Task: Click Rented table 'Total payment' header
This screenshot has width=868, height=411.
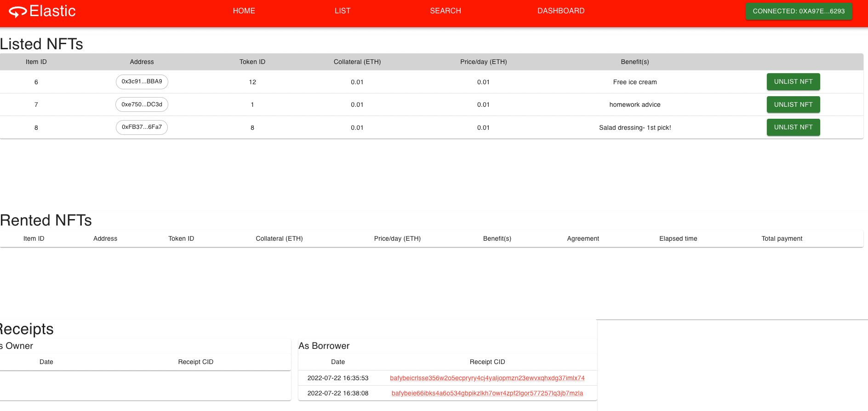Action: [782, 238]
